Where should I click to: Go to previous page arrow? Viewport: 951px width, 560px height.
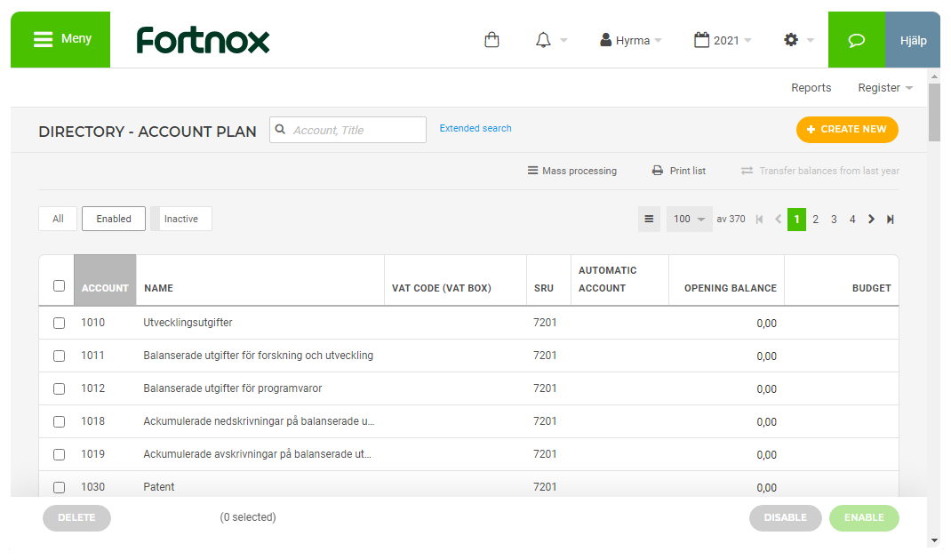779,220
